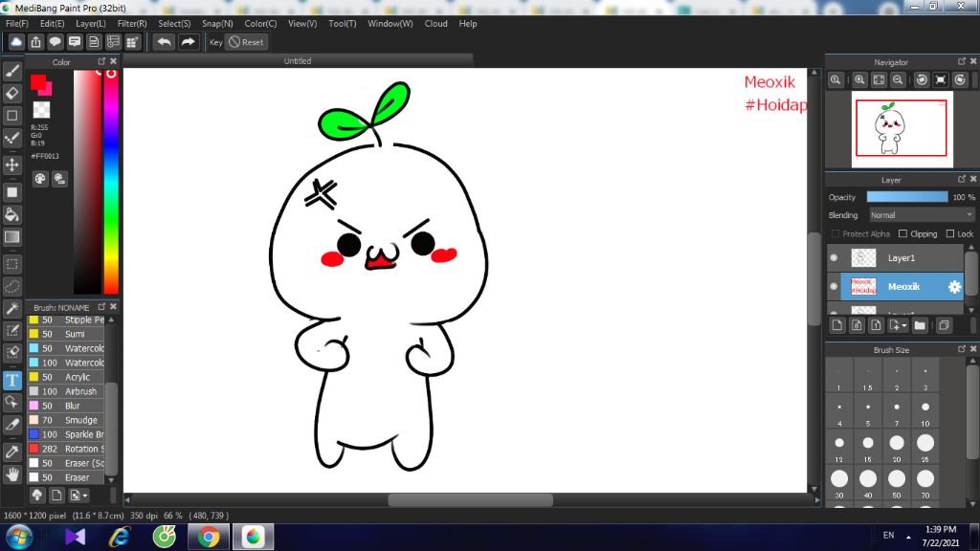This screenshot has height=551, width=980.
Task: Select the Select Eraser tool
Action: (11, 352)
